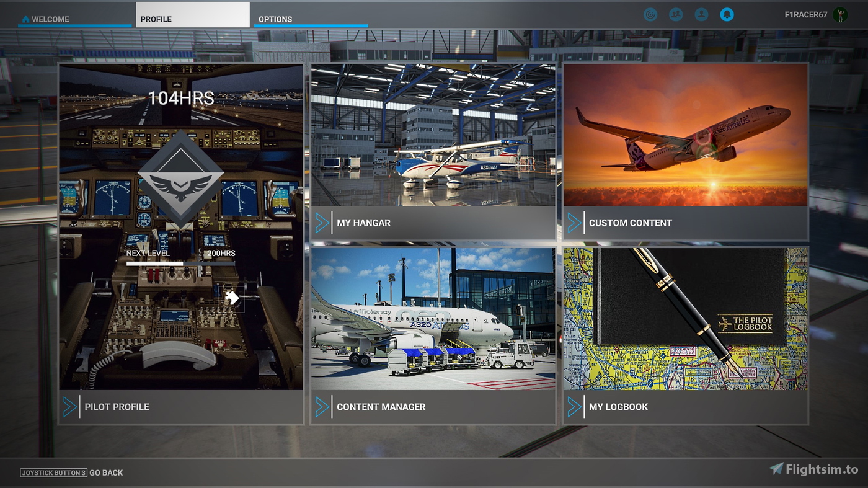Viewport: 868px width, 488px height.
Task: Click the blue chevron beside MY LOGBOOK
Action: coord(575,407)
